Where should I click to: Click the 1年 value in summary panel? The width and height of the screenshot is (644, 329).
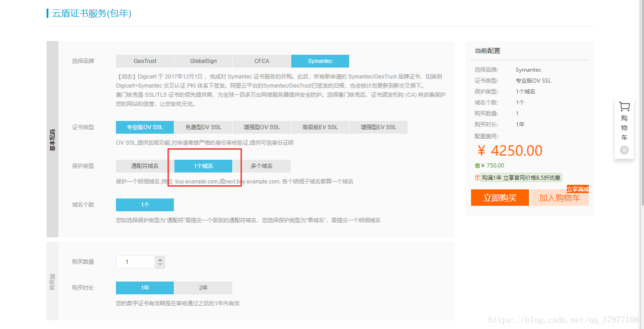point(520,125)
